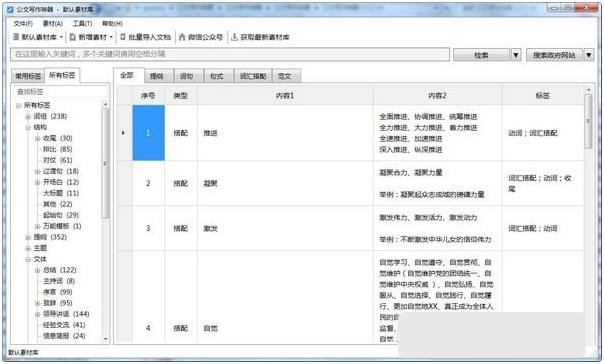Click the 类型 column header
Screen dimensions: 604x364
pyautogui.click(x=181, y=96)
